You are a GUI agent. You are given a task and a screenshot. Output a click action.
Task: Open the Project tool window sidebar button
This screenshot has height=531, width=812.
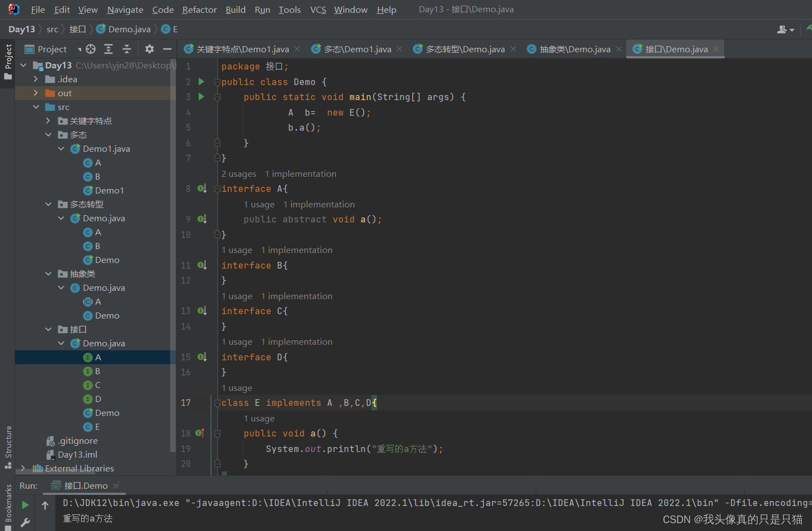(8, 61)
